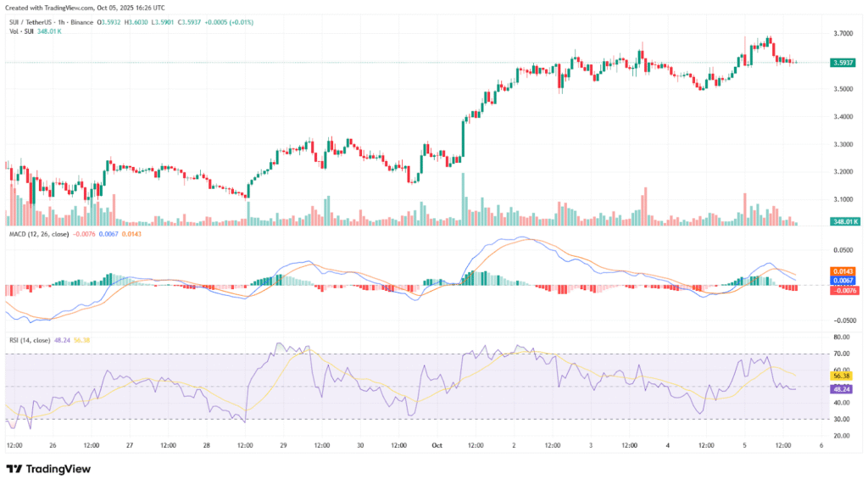Click the 3.1000 price level on axis
Viewport: 868px width, 485px height.
point(843,199)
